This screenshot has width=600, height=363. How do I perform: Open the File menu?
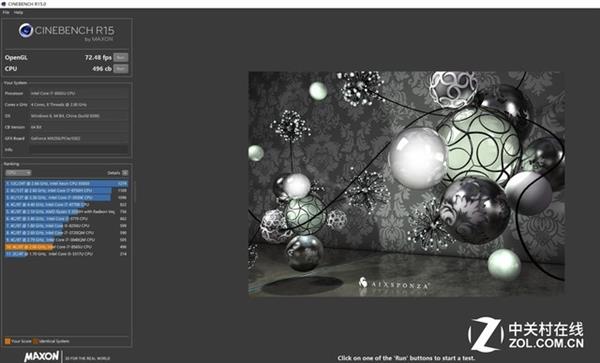click(6, 12)
